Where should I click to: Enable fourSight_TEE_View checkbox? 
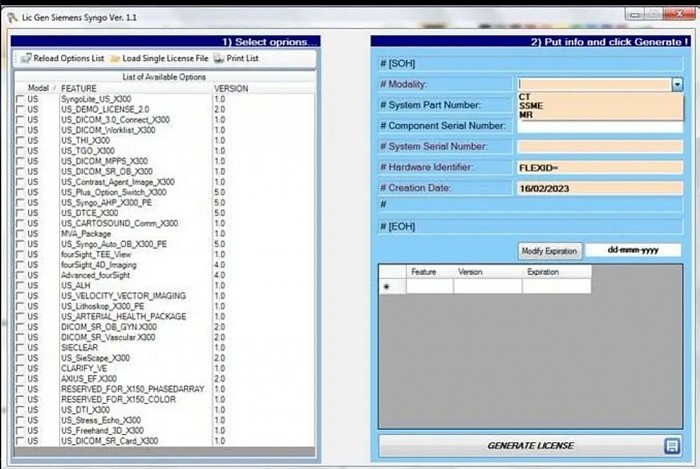pyautogui.click(x=20, y=254)
